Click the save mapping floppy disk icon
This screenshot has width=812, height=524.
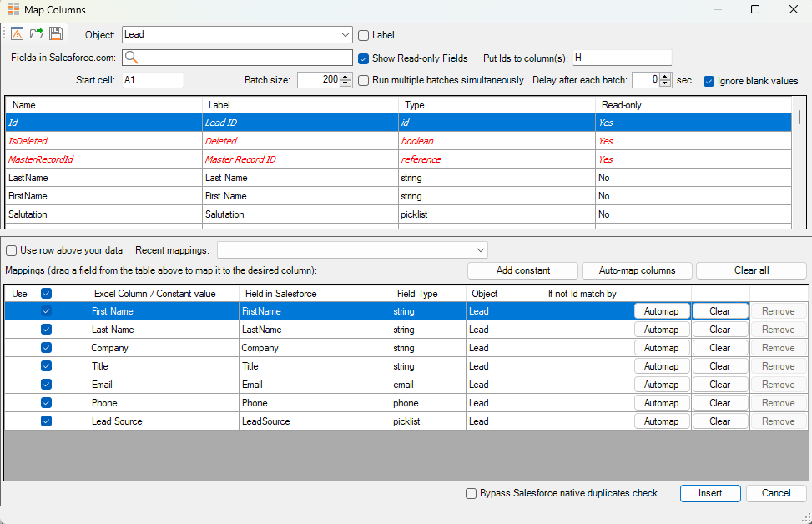click(x=56, y=34)
